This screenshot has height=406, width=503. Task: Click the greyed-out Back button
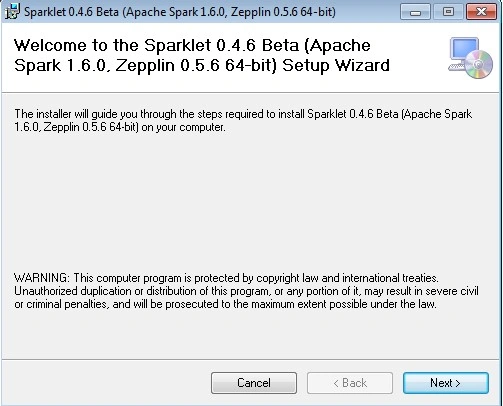tap(350, 383)
